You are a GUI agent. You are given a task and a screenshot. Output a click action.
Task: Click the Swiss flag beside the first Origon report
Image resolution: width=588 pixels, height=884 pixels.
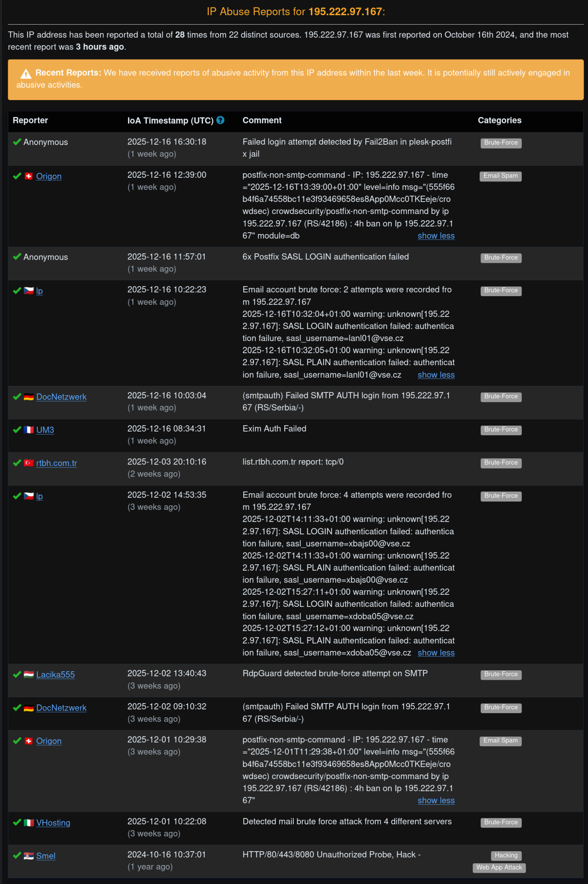[29, 176]
